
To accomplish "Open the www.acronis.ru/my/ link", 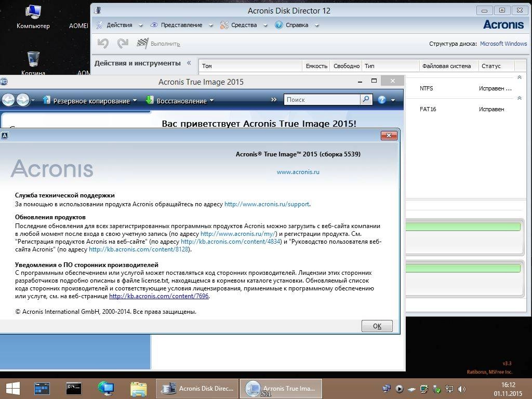I will coord(239,234).
